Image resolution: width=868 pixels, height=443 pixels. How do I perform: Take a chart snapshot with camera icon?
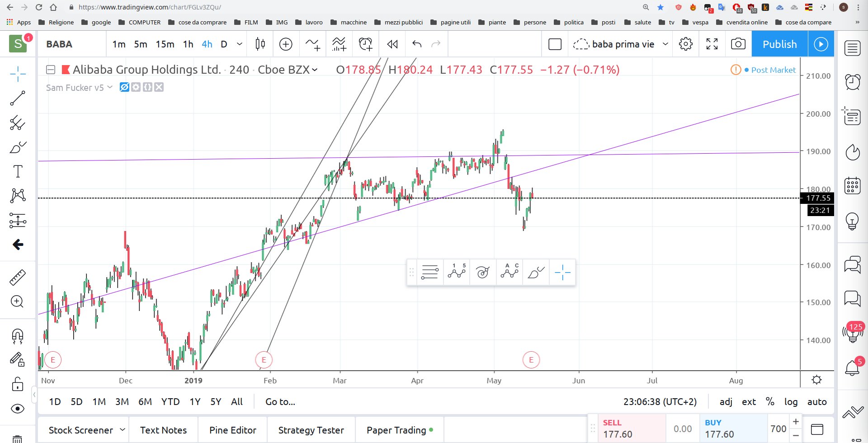point(738,44)
